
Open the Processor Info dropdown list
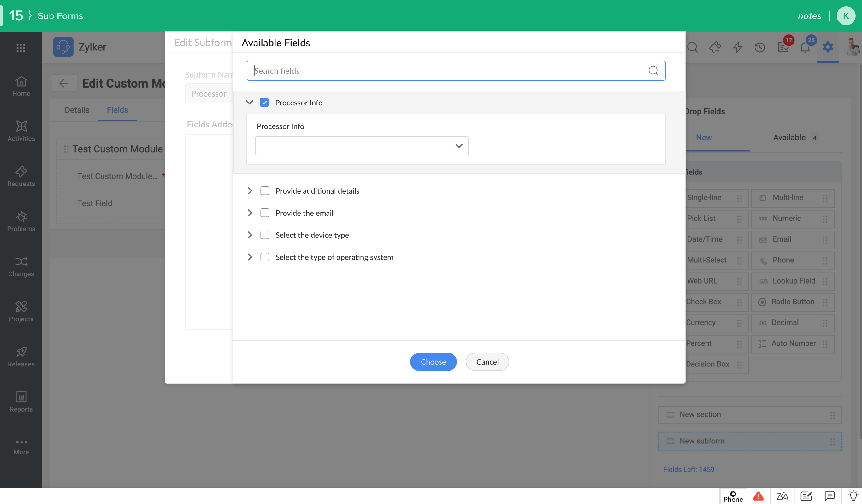[362, 146]
